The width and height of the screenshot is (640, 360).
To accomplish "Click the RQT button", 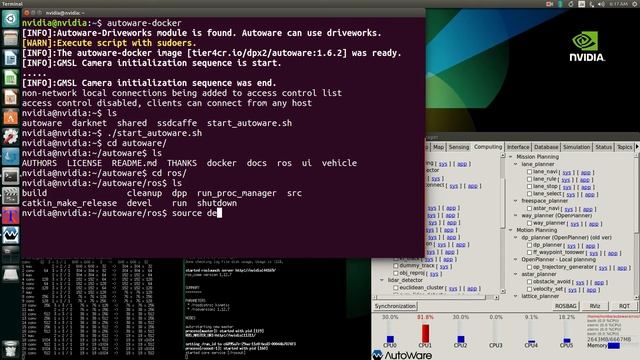I will pyautogui.click(x=624, y=306).
